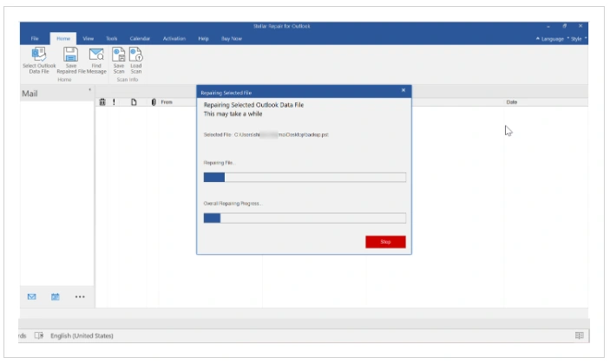This screenshot has height=364, width=610.
Task: Open the File menu
Action: (35, 38)
